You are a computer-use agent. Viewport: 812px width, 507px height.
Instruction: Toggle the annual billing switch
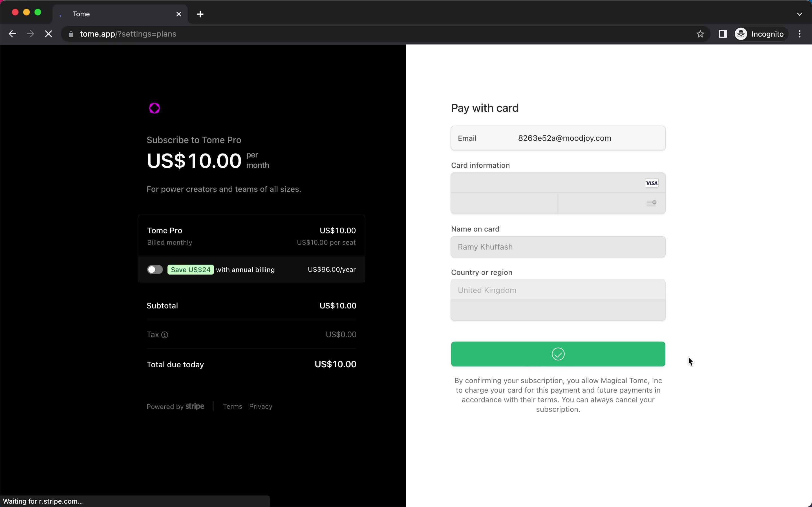click(x=155, y=269)
